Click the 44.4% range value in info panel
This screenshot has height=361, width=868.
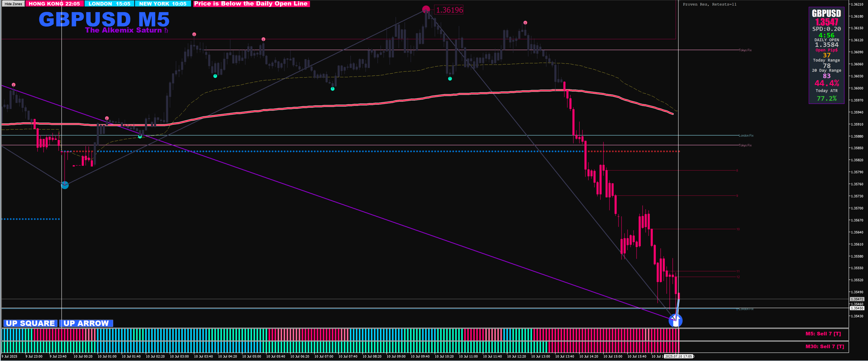[x=827, y=83]
